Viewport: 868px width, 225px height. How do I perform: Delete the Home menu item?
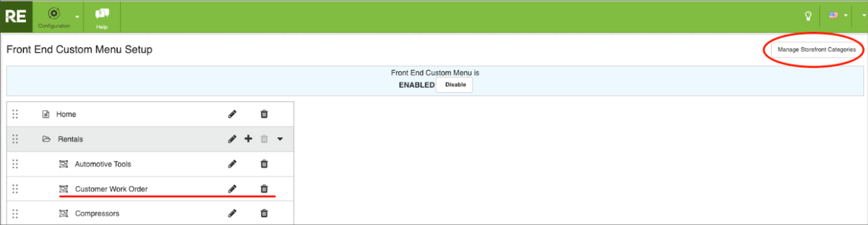point(264,114)
